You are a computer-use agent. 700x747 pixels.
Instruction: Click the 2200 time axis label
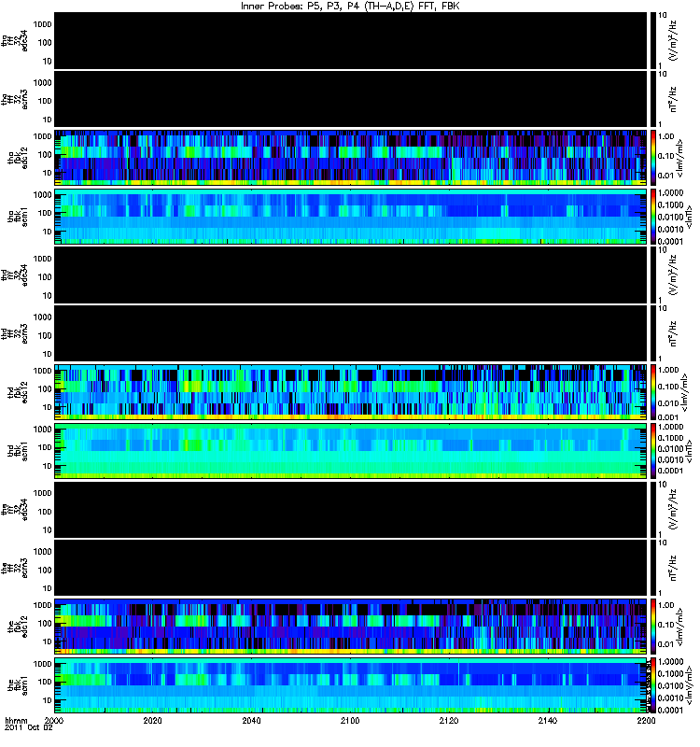(646, 720)
